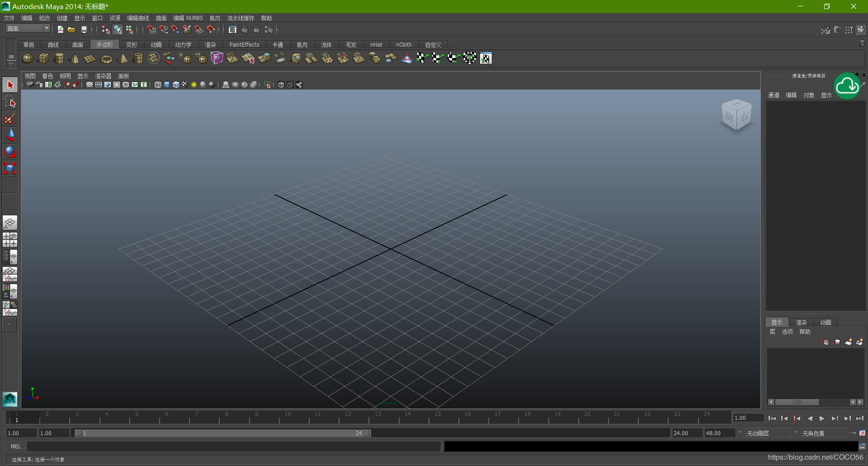868x466 pixels.
Task: Step to next keyframe
Action: tap(835, 418)
